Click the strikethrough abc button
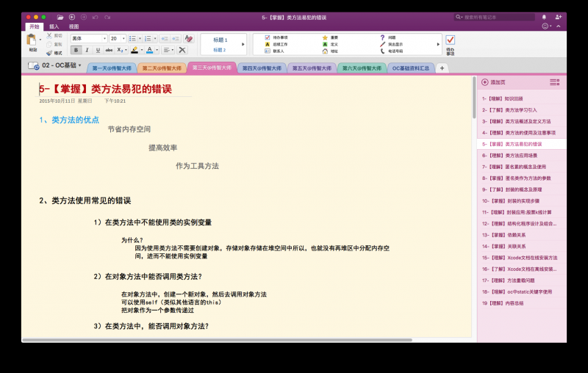Image resolution: width=588 pixels, height=373 pixels. [109, 50]
